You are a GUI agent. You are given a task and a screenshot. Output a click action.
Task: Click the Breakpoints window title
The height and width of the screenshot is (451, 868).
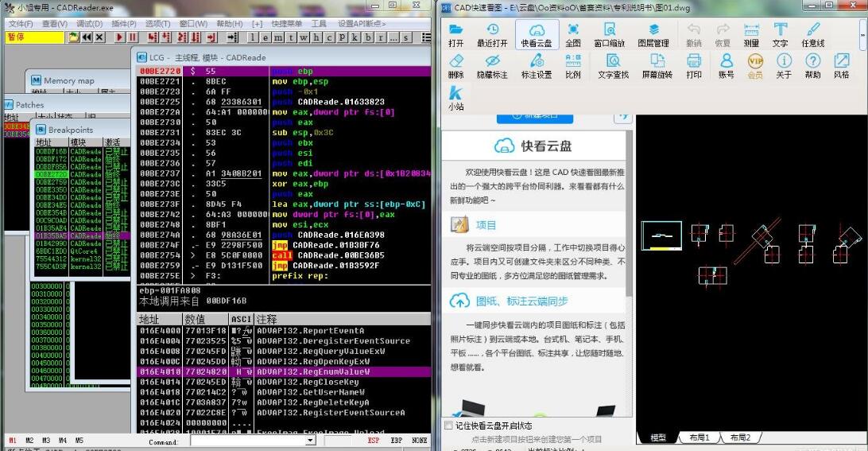point(71,130)
